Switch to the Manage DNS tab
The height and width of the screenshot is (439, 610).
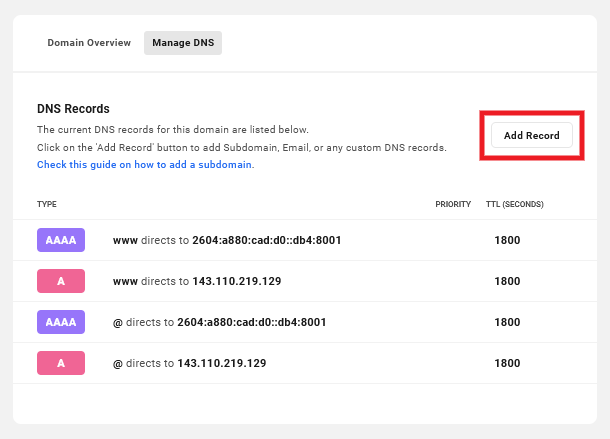tap(183, 43)
